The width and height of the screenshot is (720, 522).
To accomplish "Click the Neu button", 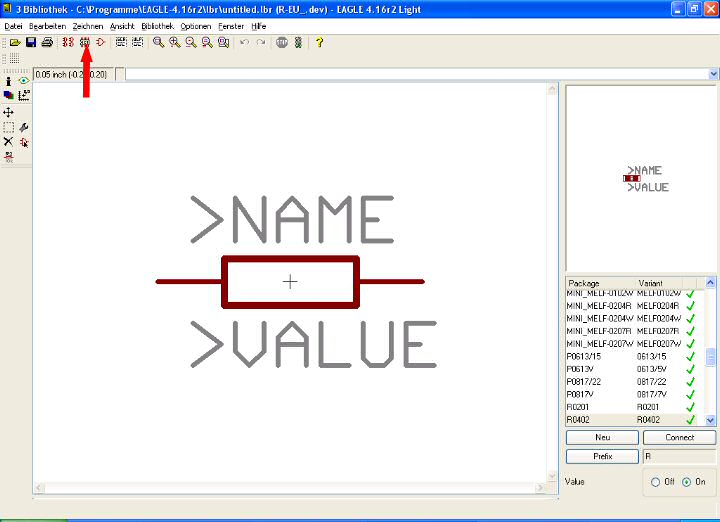I will pos(602,438).
